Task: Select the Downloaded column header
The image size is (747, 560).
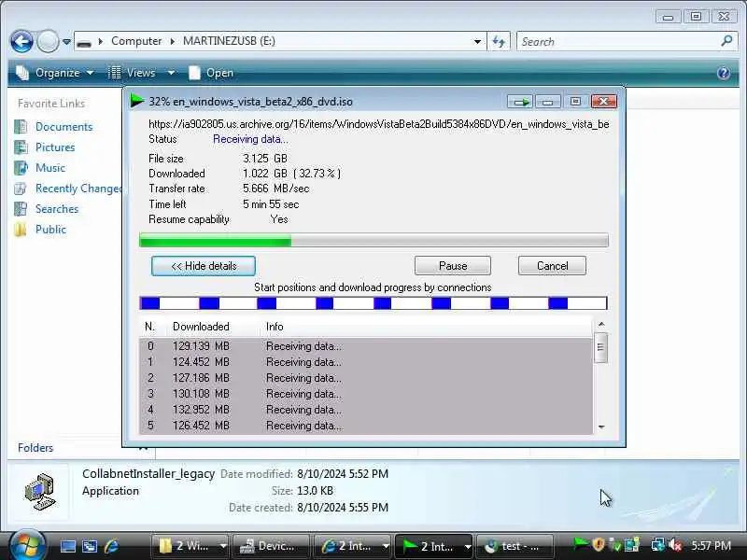Action: pyautogui.click(x=201, y=327)
